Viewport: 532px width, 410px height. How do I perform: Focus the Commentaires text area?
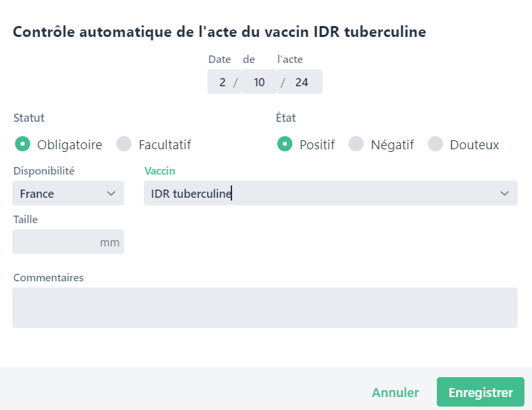pyautogui.click(x=264, y=307)
